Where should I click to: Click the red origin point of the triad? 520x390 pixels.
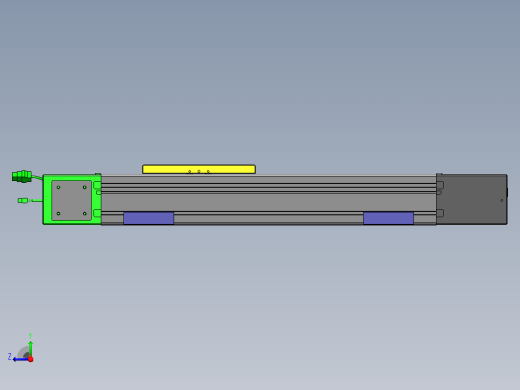click(x=31, y=359)
